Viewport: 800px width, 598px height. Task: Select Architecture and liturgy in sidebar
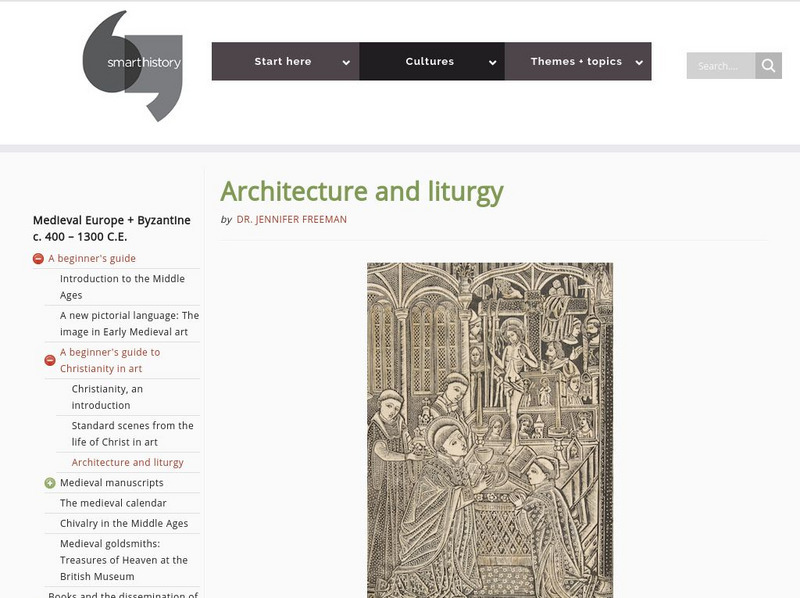[128, 462]
